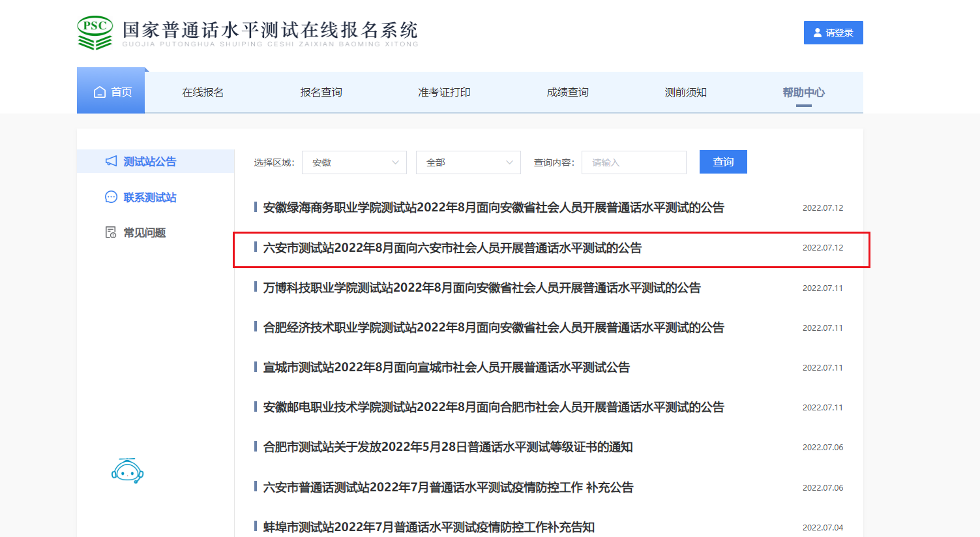980x537 pixels.
Task: Select the 帮助中心 tab
Action: coord(803,93)
